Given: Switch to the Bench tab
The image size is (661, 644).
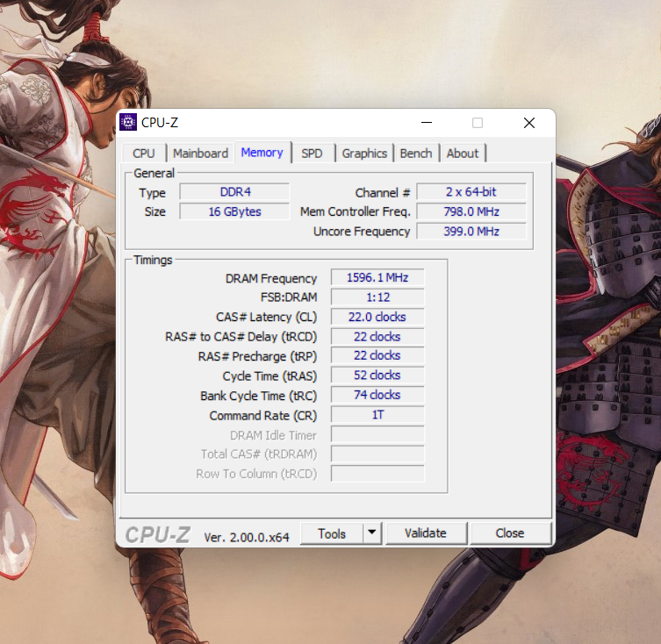Looking at the screenshot, I should [416, 154].
